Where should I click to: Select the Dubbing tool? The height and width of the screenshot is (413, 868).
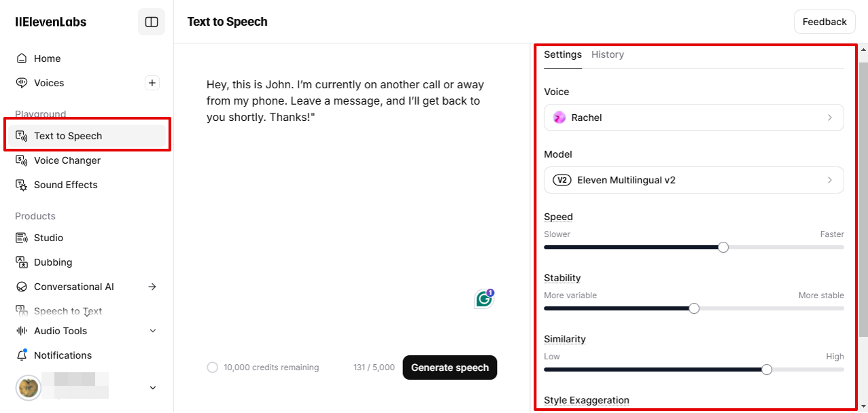(x=52, y=262)
